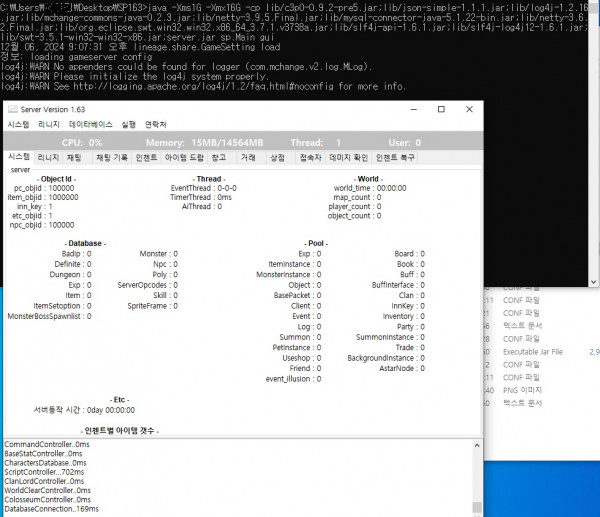Click the DatabaseConnection..169ms log line
The image size is (600, 517).
pos(51,509)
